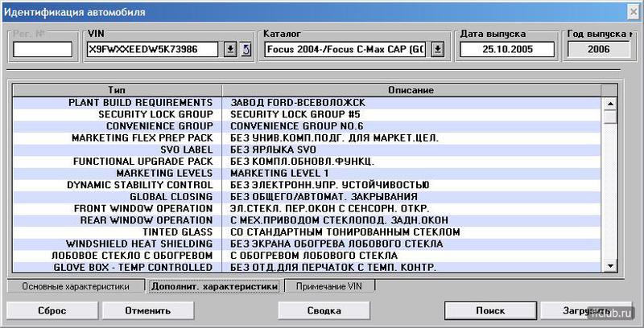
Task: Click БЕЗ ЭЛЕКТРОНН.УПР. УСТОЙЧИВОСТЬЮ description
Action: coord(330,186)
